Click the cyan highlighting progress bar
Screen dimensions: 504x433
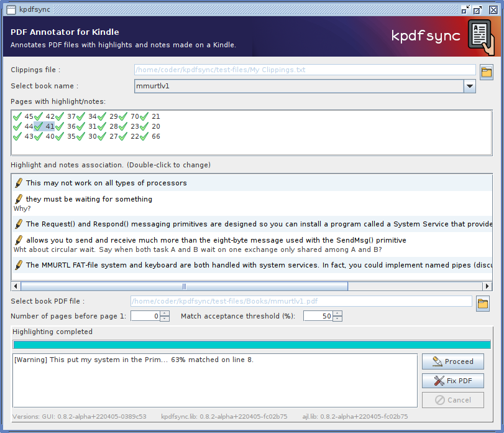point(252,345)
